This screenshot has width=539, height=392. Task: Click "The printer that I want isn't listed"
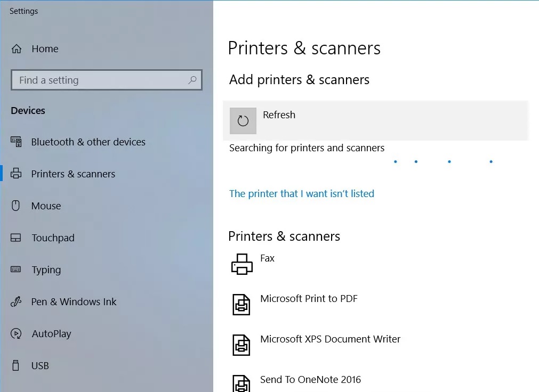tap(302, 194)
